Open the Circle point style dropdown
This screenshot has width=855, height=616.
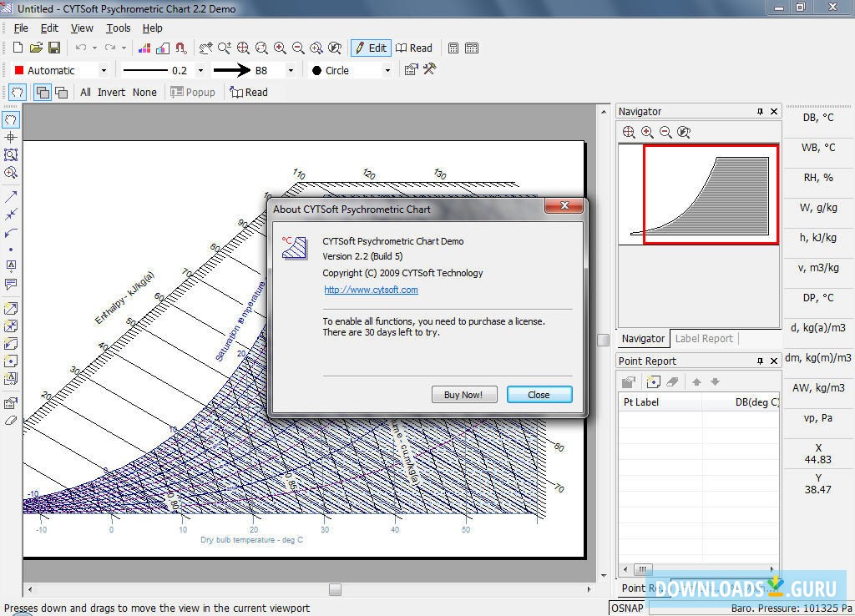(x=387, y=71)
